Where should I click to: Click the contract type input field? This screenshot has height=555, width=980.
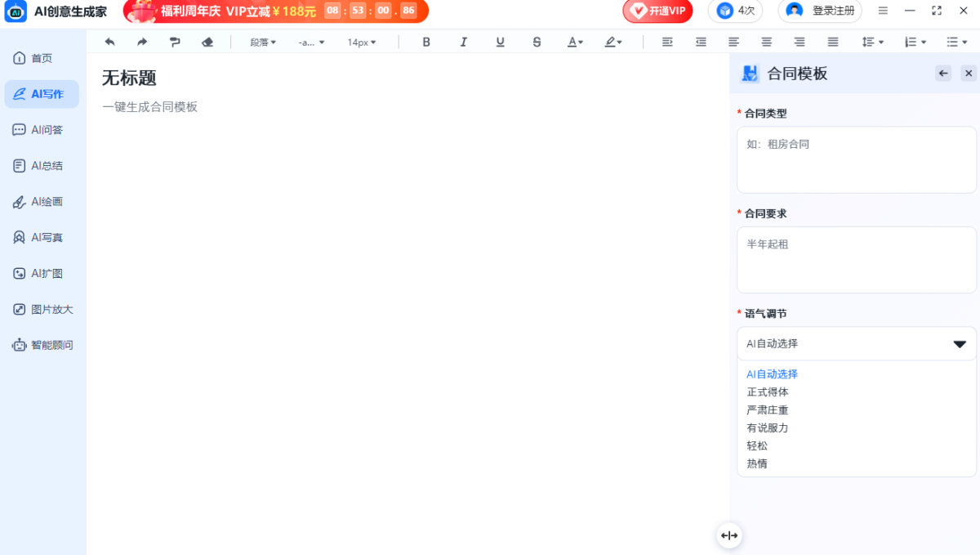coord(856,159)
